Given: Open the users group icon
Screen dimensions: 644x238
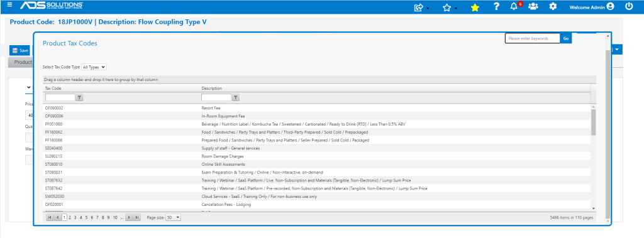Looking at the screenshot, I should pos(533,6).
